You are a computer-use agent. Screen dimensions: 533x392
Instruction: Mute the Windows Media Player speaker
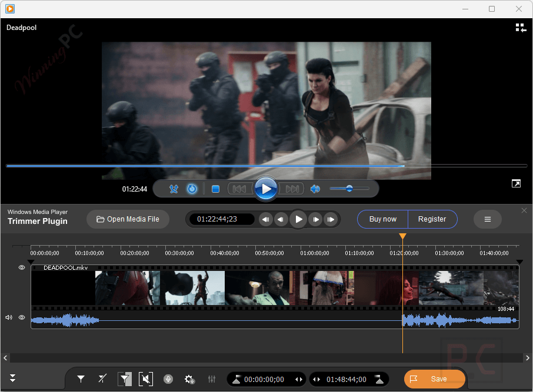pyautogui.click(x=315, y=189)
